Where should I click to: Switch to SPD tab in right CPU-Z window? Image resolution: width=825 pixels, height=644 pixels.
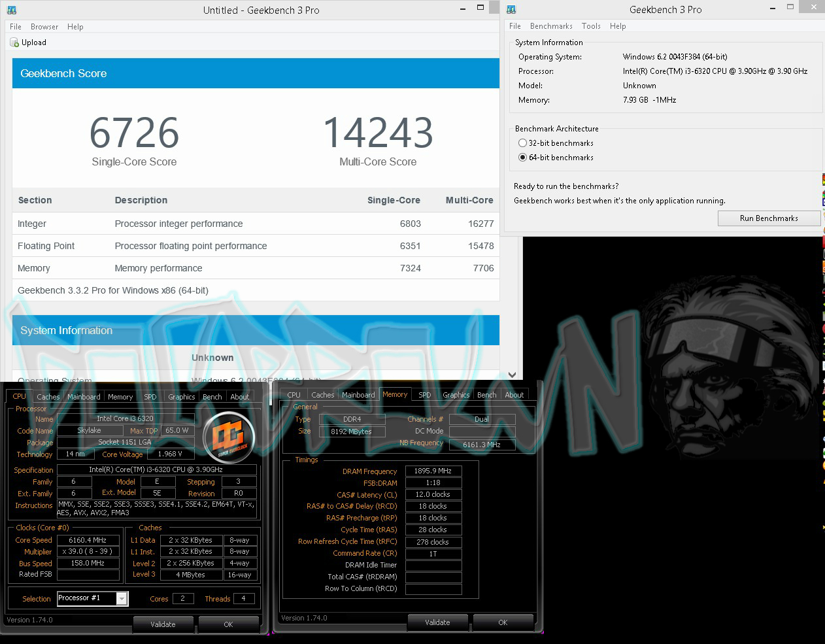click(x=425, y=395)
